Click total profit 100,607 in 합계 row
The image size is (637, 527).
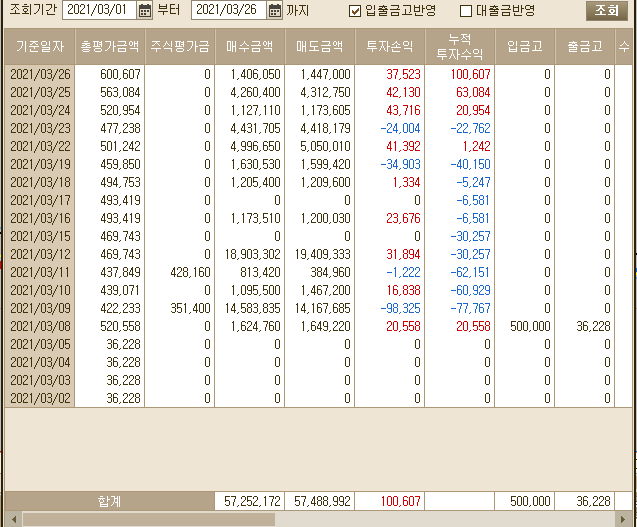[x=390, y=501]
